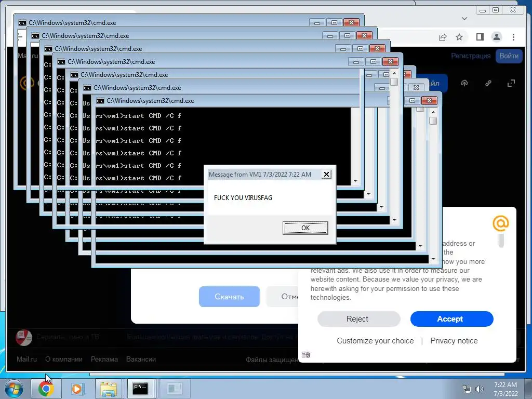Click the FUCK YOU VIRUSFAG message text
Screen dimensions: 532x399
[x=243, y=198]
